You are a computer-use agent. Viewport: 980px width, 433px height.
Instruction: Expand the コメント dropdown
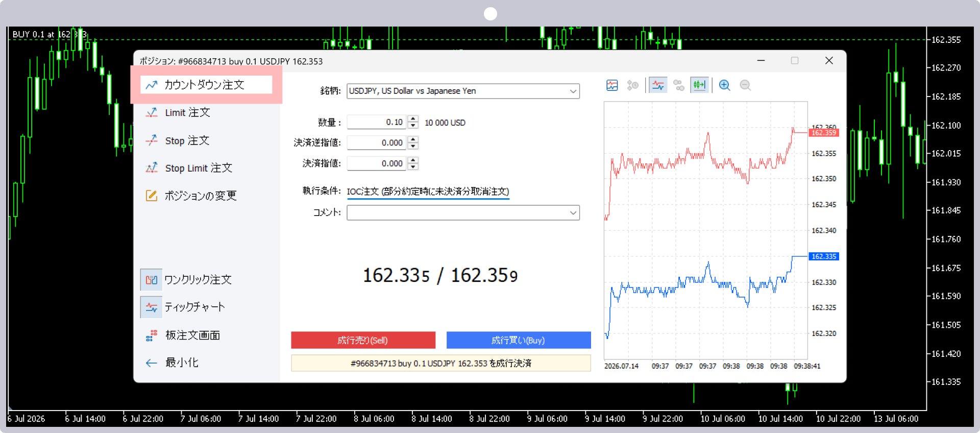(573, 213)
